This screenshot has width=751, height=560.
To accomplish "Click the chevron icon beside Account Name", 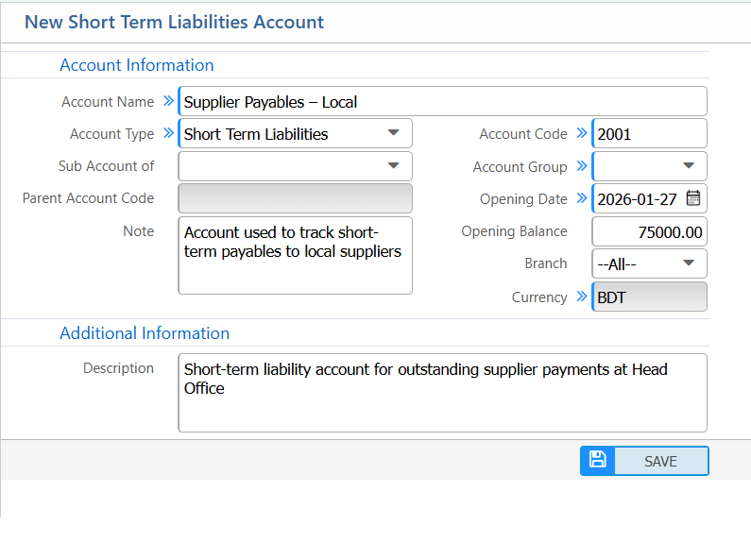I will point(168,101).
